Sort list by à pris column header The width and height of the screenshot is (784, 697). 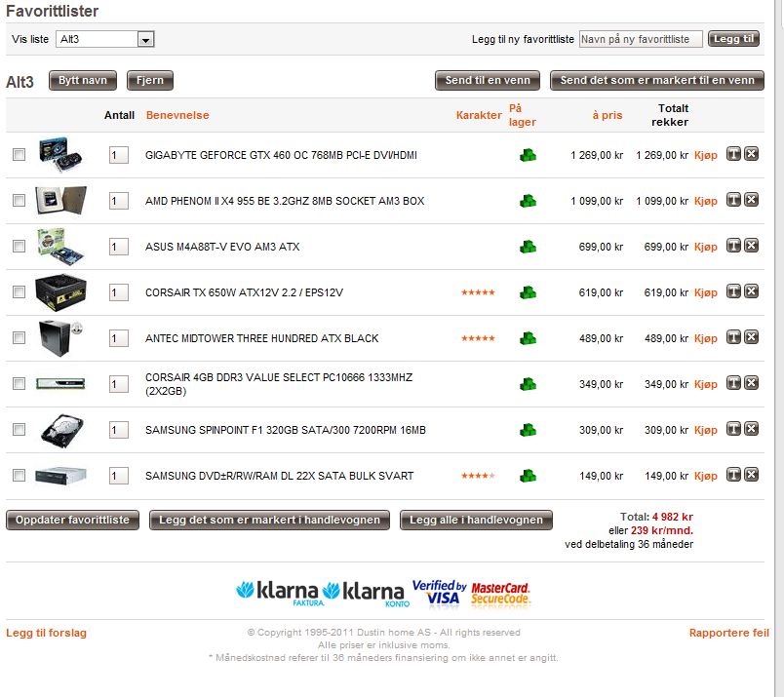coord(607,115)
